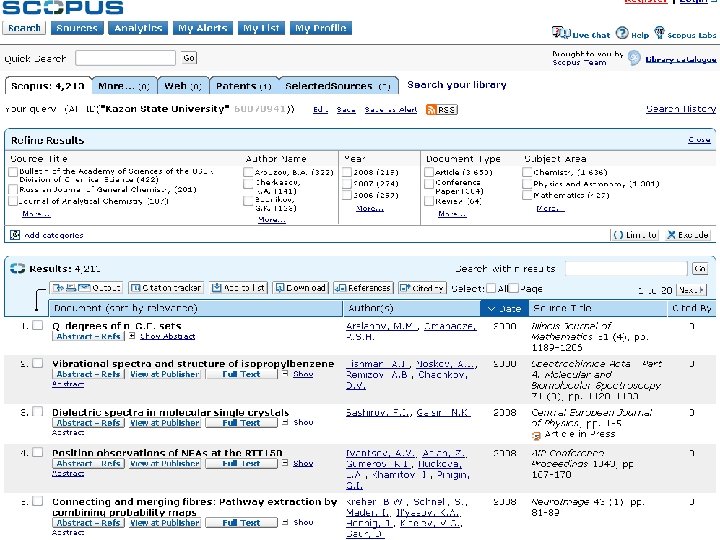The height and width of the screenshot is (540, 720).
Task: Switch to Web results tab
Action: pyautogui.click(x=183, y=86)
